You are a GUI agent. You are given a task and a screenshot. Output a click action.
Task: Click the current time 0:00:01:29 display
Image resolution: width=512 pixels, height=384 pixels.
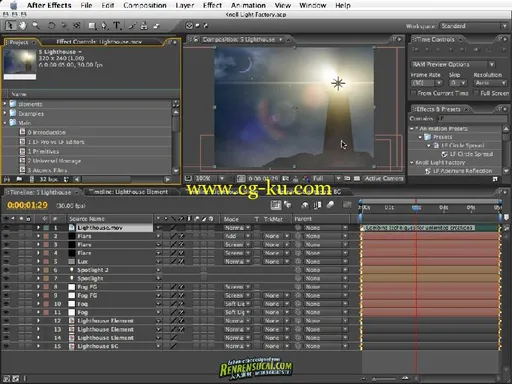click(27, 205)
